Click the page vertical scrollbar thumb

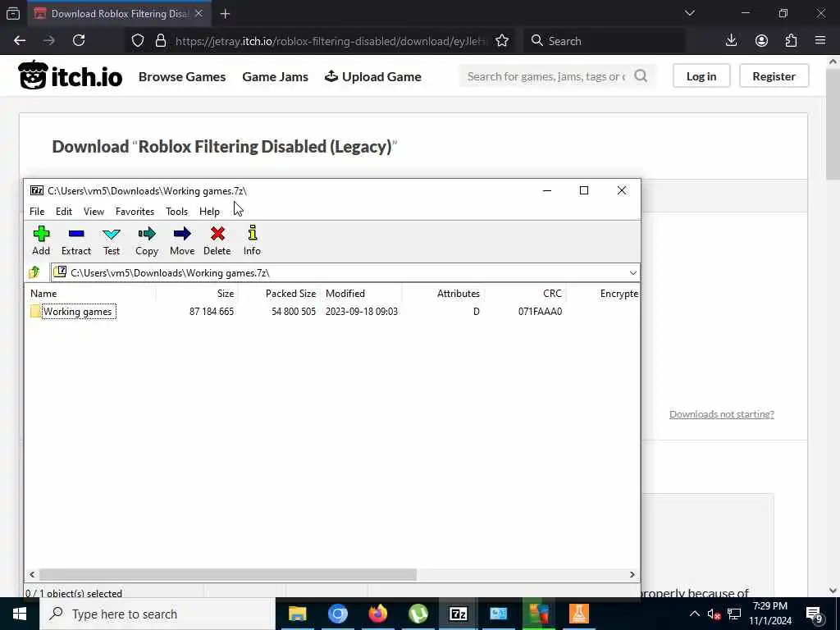(x=833, y=125)
